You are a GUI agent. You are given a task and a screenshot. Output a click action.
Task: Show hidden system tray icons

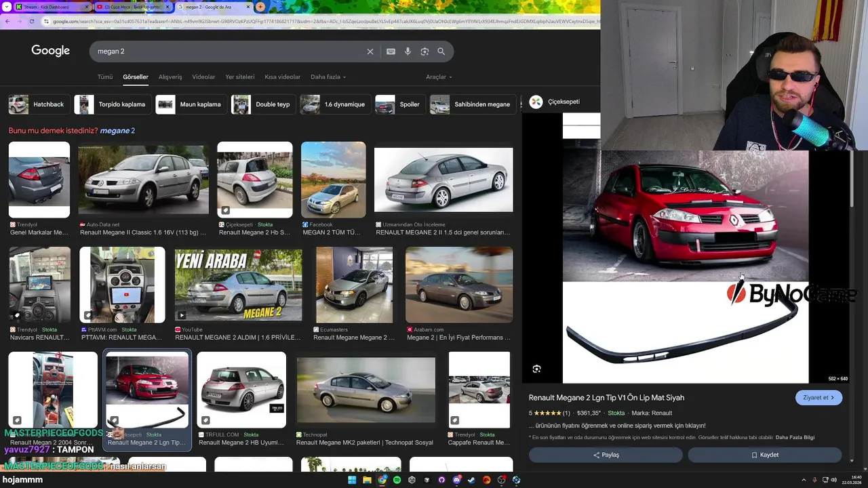[x=805, y=480]
